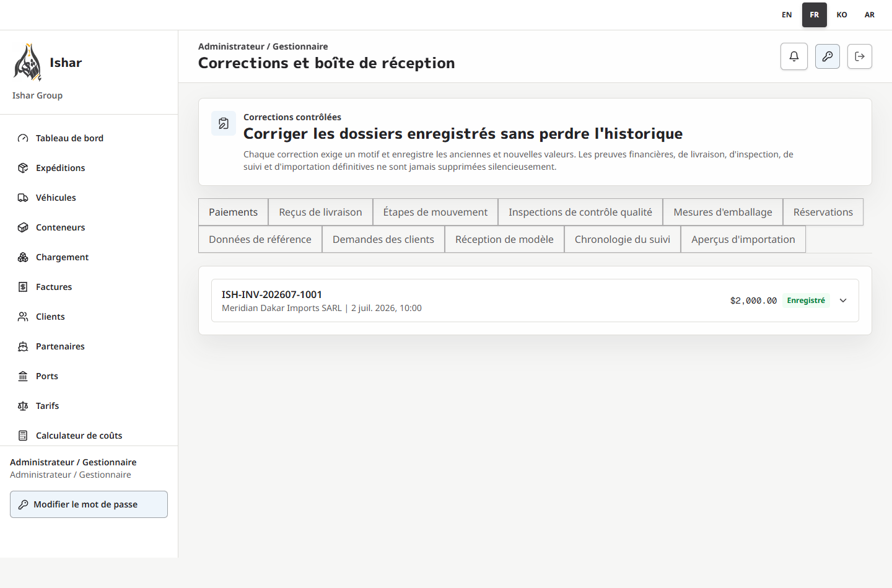The image size is (892, 588).
Task: Switch language to AR
Action: click(870, 15)
